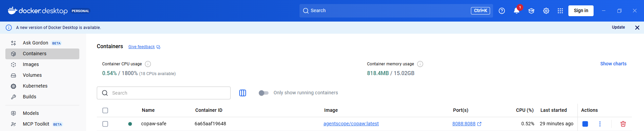Focus the containers Search field
This screenshot has width=644, height=131.
pyautogui.click(x=164, y=93)
